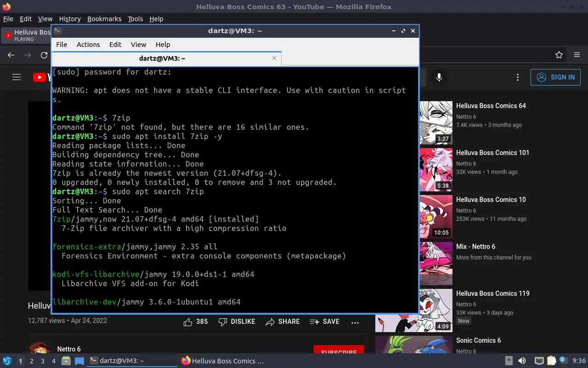Select the Helluva Boss Firefox tab
Viewport: 588px width, 368px height.
point(27,35)
